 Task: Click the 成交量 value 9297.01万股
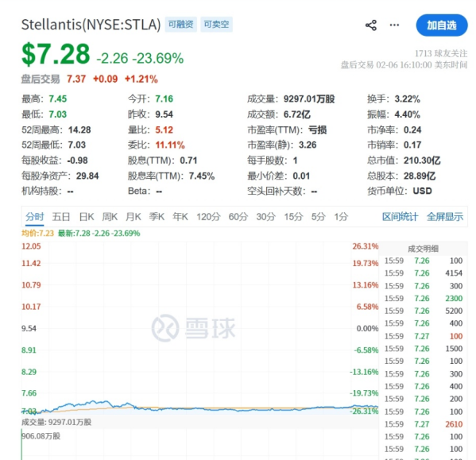[x=309, y=99]
